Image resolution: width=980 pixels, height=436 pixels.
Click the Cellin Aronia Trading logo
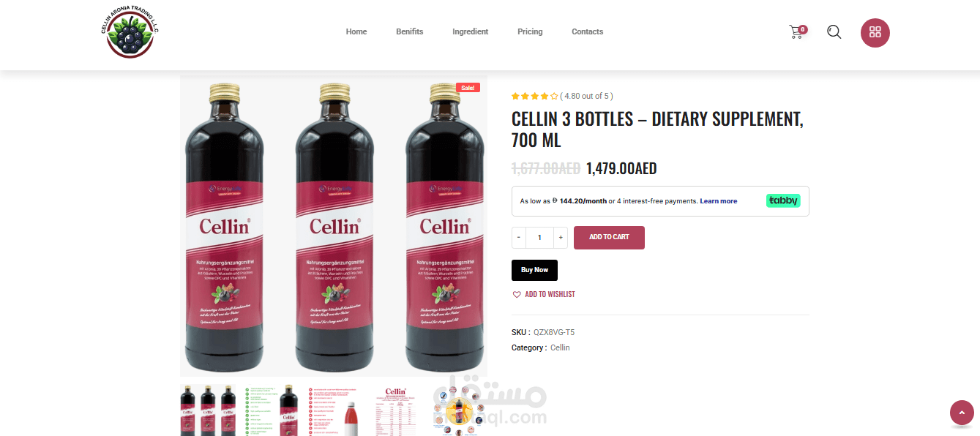[x=130, y=34]
